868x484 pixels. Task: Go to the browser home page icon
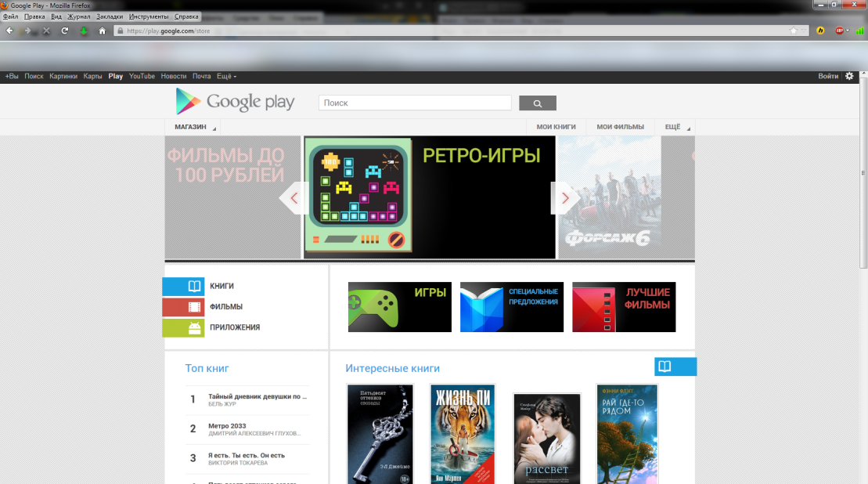click(x=102, y=31)
